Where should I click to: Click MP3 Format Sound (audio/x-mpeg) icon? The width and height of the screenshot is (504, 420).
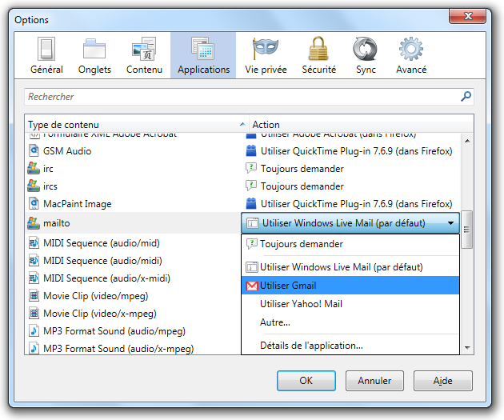point(34,348)
